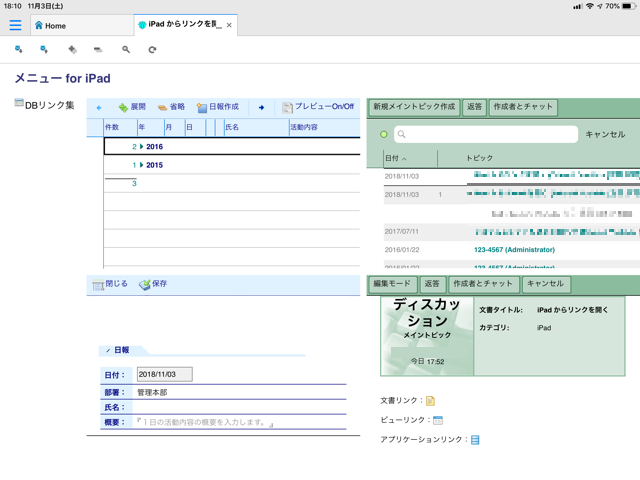Click the battery indicator in status bar
Viewport: 640px width, 480px height.
tap(629, 6)
